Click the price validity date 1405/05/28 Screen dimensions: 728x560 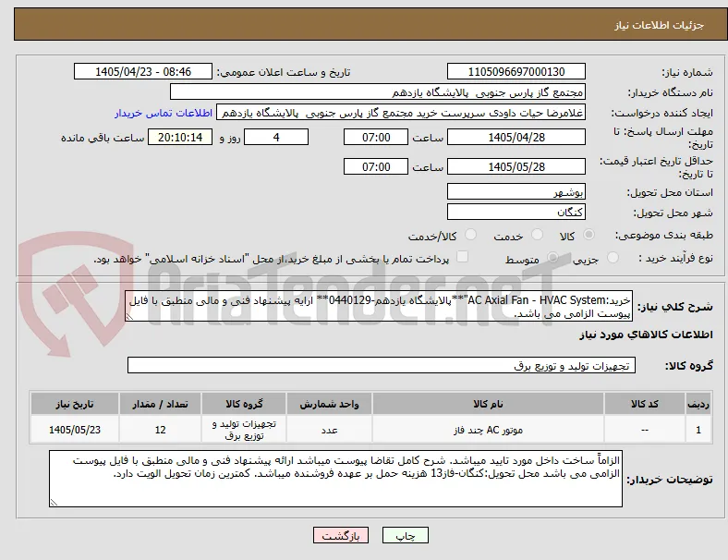tap(516, 166)
